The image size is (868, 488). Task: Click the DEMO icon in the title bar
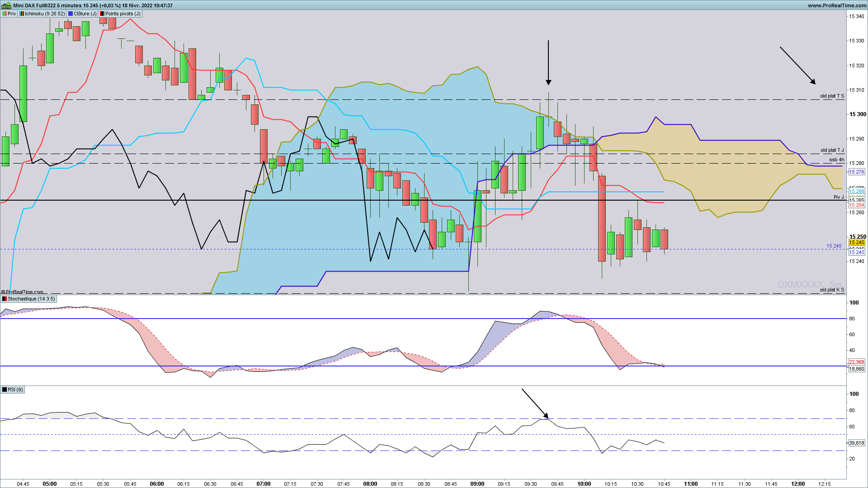point(6,5)
